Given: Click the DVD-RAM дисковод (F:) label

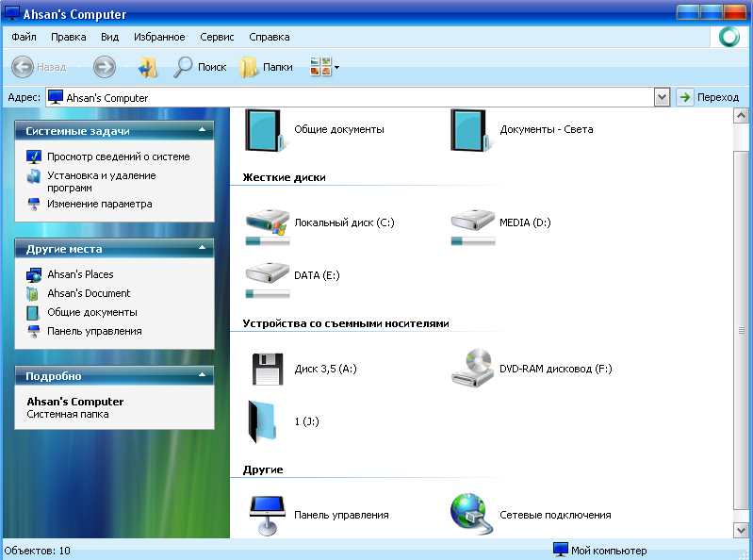Looking at the screenshot, I should tap(556, 369).
